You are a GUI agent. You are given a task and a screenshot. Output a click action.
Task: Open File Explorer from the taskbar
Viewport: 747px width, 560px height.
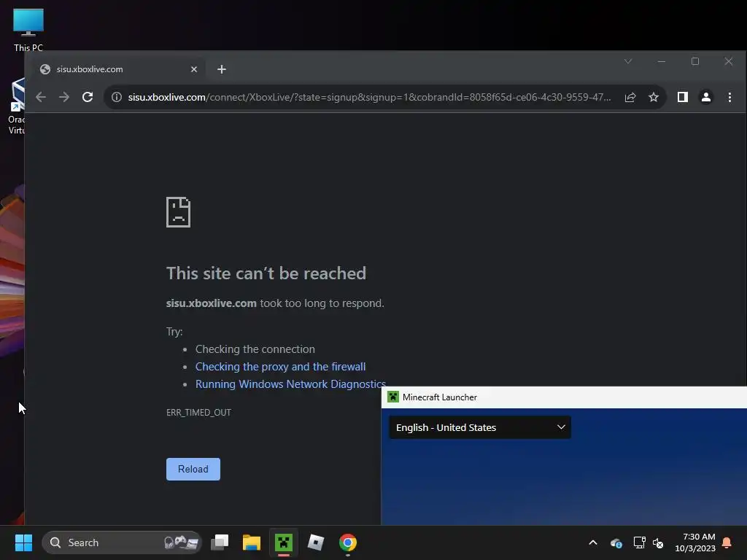click(252, 542)
